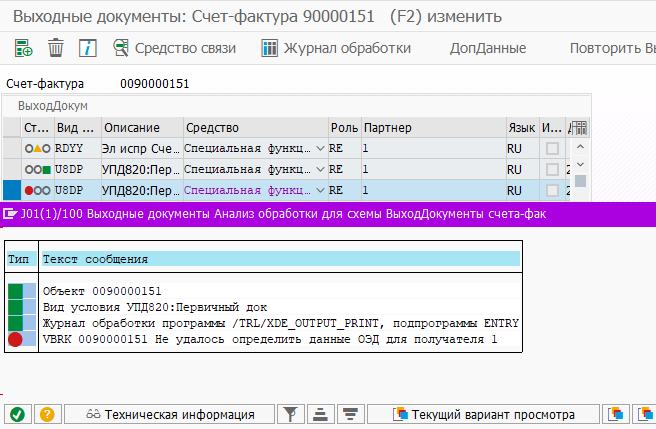Viewport: 656px width, 429px height.
Task: Expand Средство dropdown in the highlighted row
Action: tap(320, 190)
